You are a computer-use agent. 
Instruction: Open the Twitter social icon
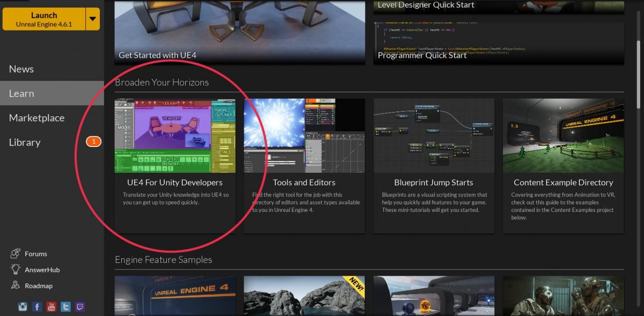(66, 307)
